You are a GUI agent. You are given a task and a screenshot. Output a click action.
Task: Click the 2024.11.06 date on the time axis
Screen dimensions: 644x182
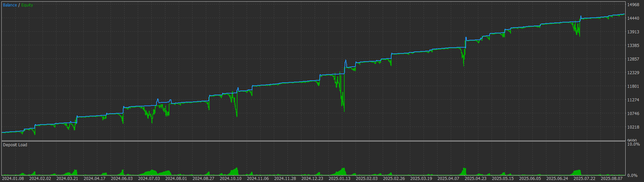click(258, 179)
